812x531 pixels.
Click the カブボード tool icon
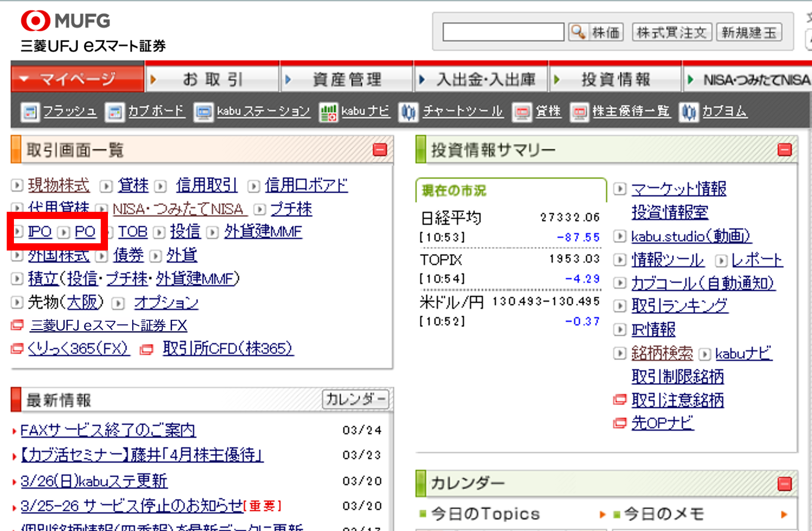point(114,112)
